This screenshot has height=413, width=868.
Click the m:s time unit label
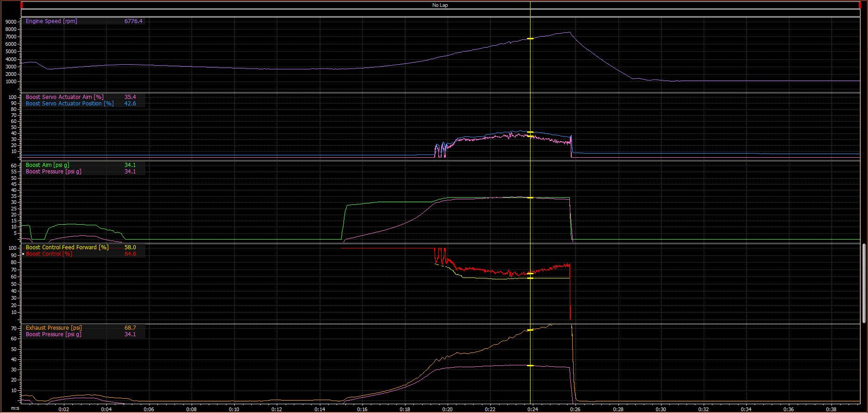(15, 409)
